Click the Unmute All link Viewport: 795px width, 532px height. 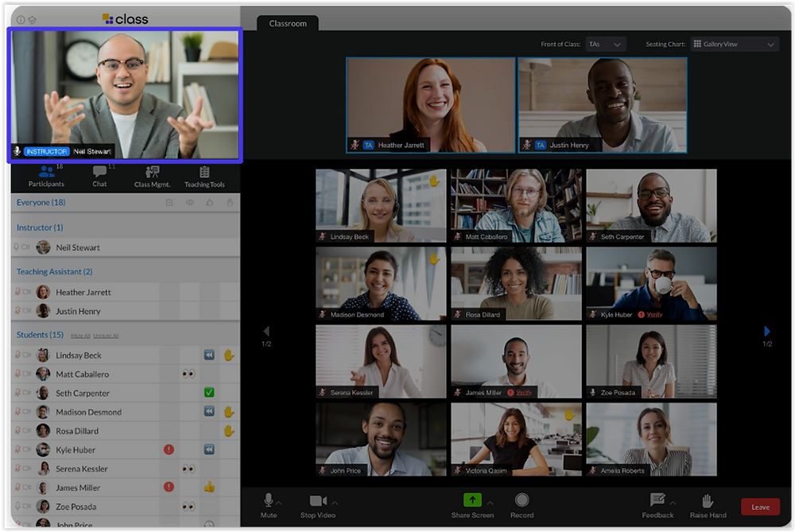click(106, 336)
